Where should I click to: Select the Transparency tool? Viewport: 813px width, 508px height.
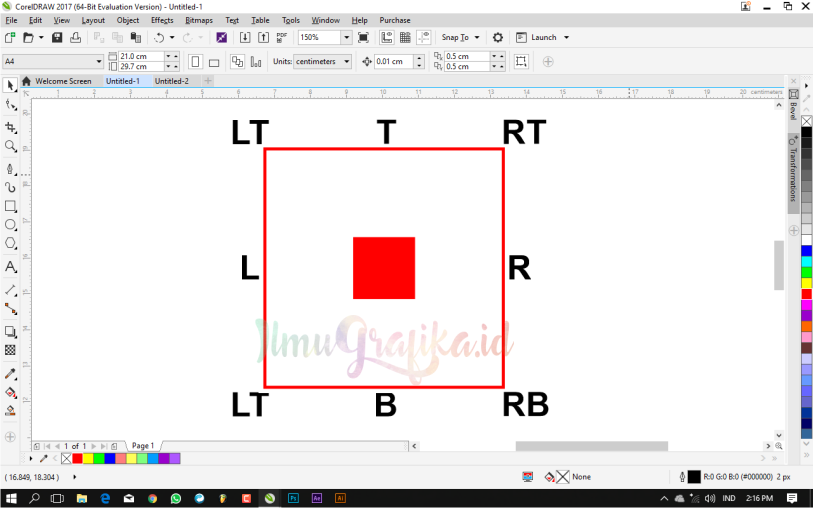10,350
